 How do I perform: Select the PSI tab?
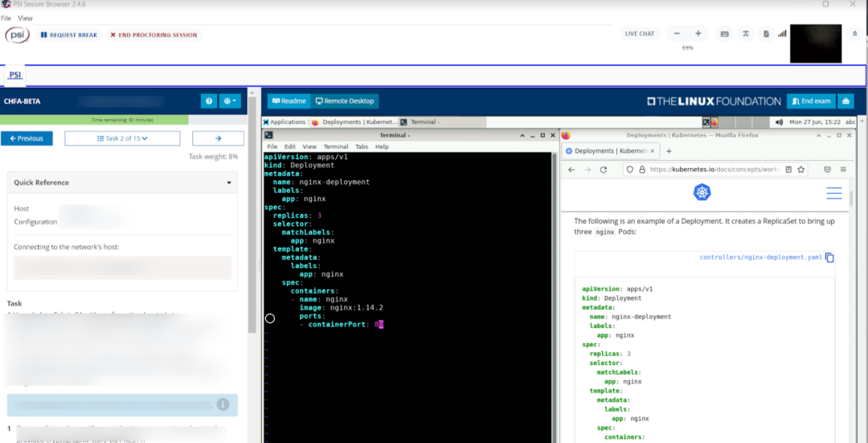15,75
